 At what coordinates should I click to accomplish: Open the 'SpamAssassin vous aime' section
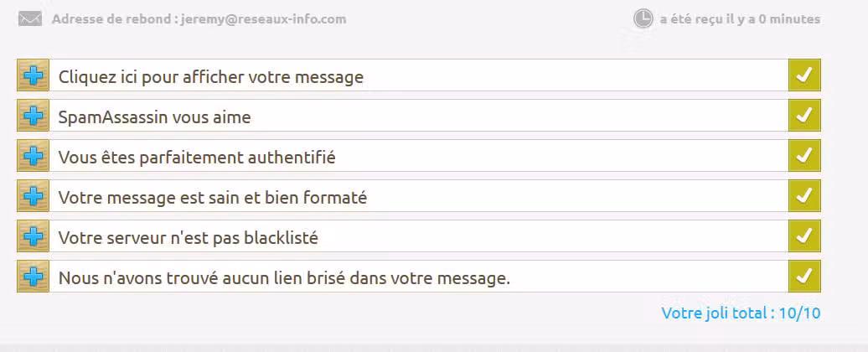click(x=154, y=117)
